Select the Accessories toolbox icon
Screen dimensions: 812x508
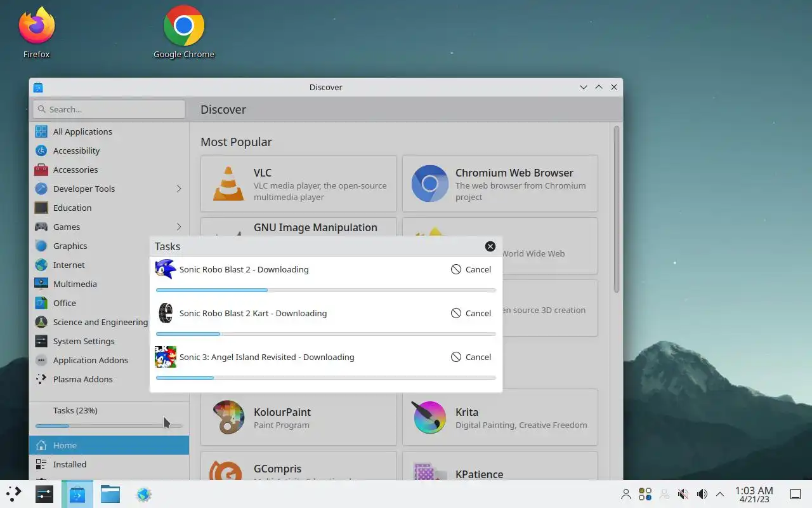41,170
